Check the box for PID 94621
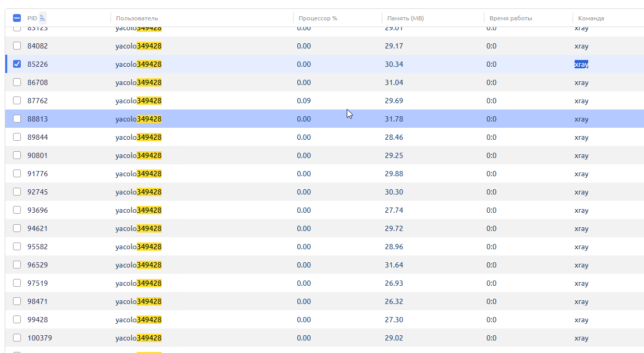Screen dimensions: 644x353 [x=17, y=228]
